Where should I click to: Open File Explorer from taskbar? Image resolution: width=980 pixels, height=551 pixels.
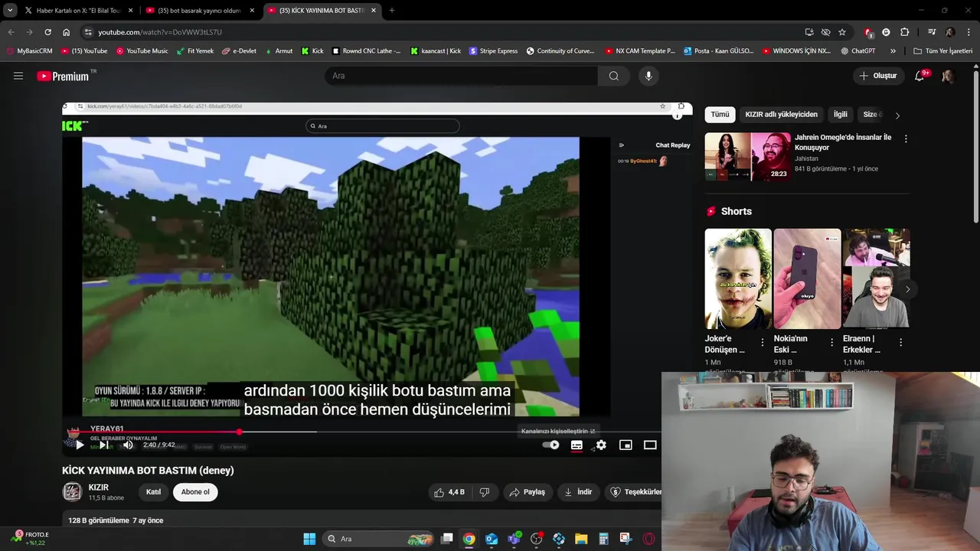pyautogui.click(x=581, y=539)
